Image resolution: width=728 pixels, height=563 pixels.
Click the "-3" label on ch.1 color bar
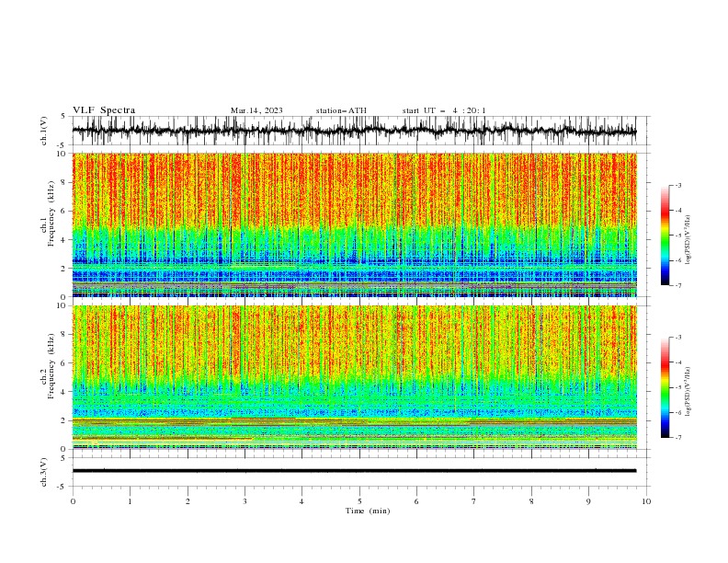[x=678, y=185]
